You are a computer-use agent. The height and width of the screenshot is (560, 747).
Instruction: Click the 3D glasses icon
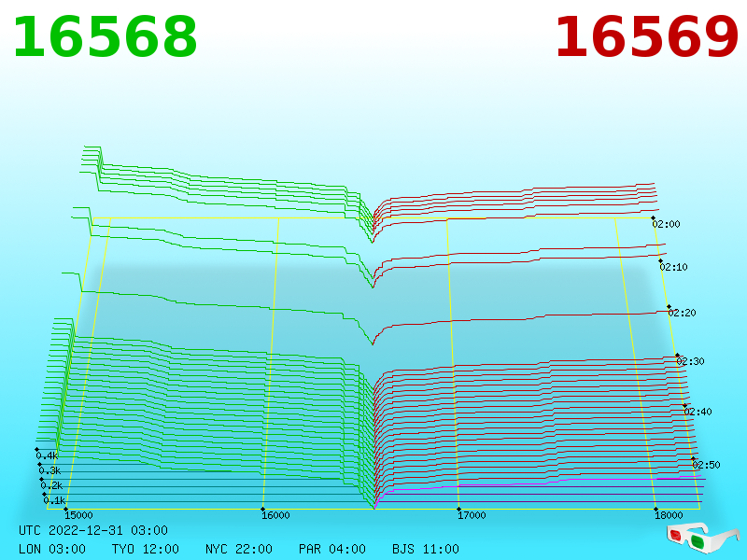point(702,538)
